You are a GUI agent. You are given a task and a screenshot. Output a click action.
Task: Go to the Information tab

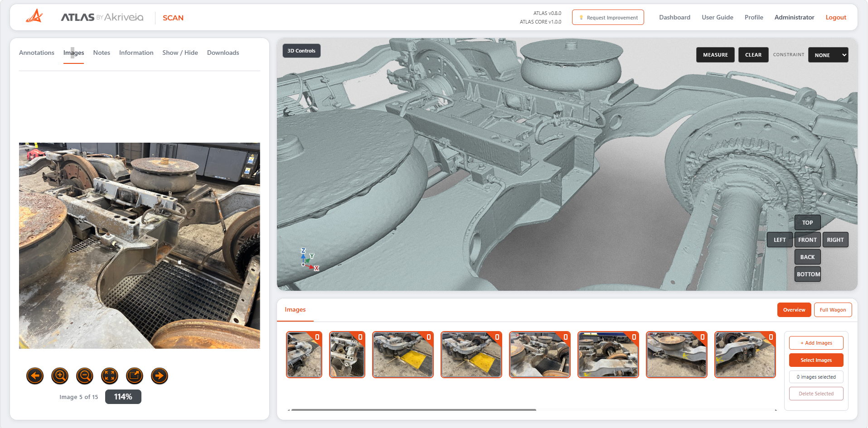(x=136, y=53)
